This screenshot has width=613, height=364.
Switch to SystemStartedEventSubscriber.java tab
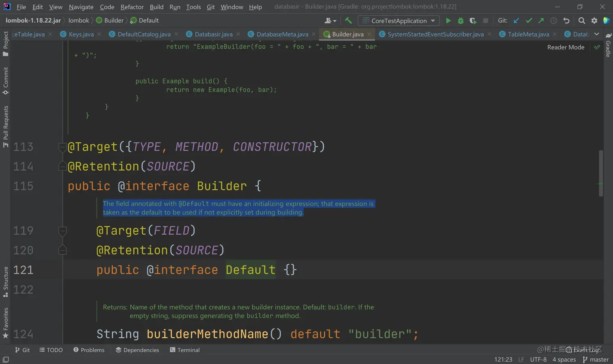(435, 34)
